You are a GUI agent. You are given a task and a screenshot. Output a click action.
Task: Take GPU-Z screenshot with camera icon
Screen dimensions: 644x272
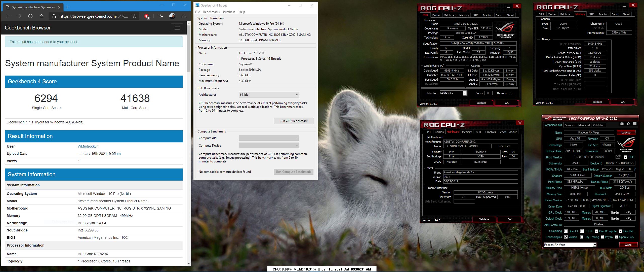(622, 124)
